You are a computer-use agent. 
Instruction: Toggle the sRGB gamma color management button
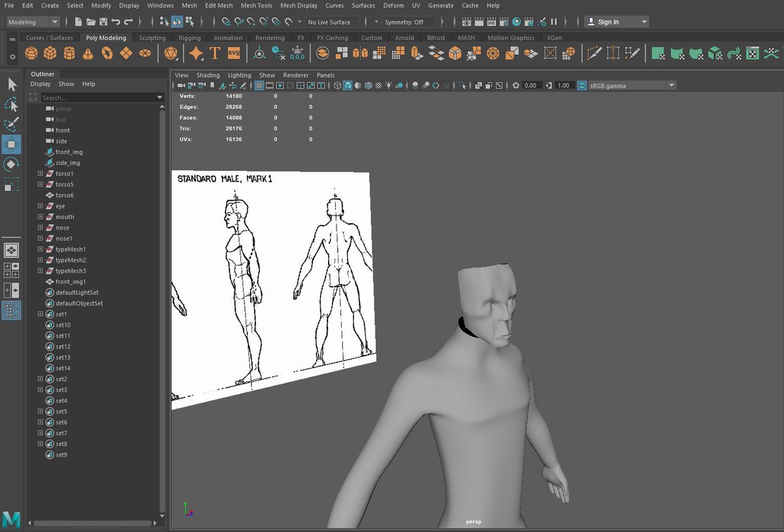pyautogui.click(x=582, y=86)
